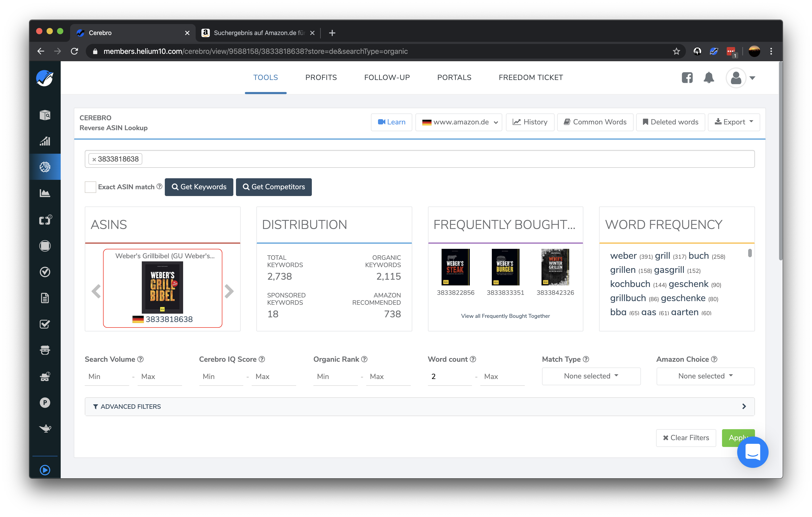812x517 pixels.
Task: Click the circled P sidebar icon
Action: click(45, 403)
